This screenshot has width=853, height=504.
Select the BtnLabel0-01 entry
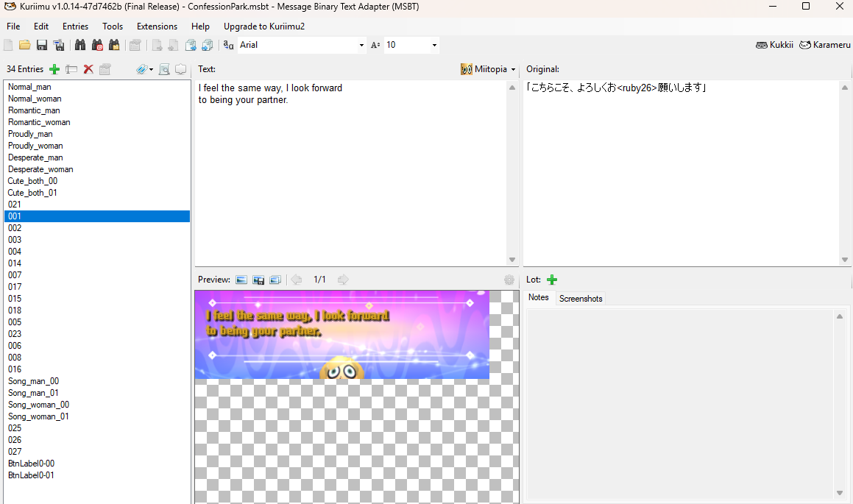[97, 475]
